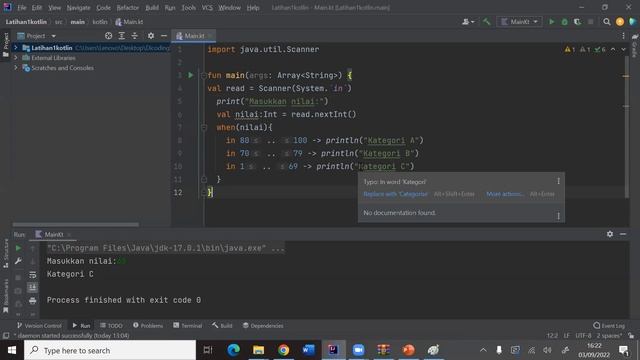Open run configuration wrench icon in Run panel
The height and width of the screenshot is (360, 640).
18,261
